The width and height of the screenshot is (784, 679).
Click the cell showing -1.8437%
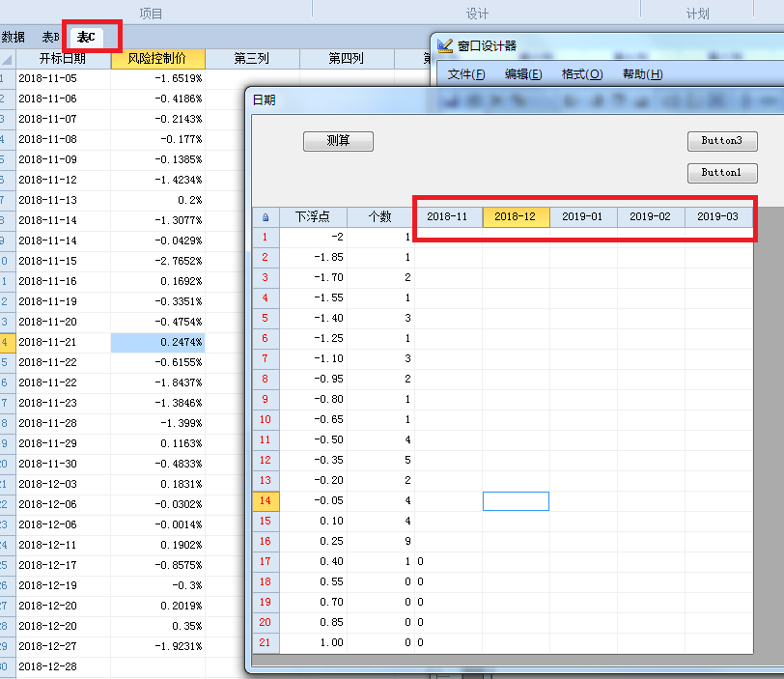click(x=158, y=383)
